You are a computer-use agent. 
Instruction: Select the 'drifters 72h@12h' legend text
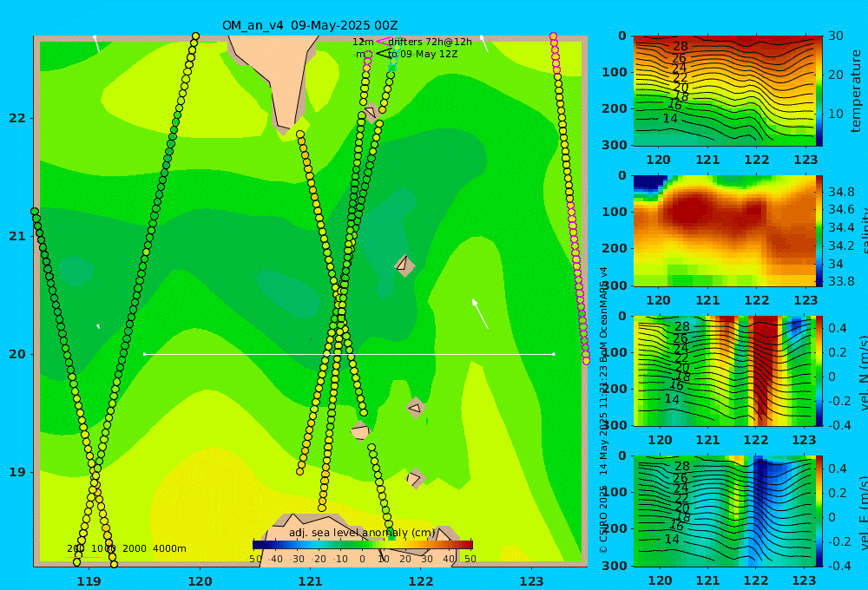[431, 42]
